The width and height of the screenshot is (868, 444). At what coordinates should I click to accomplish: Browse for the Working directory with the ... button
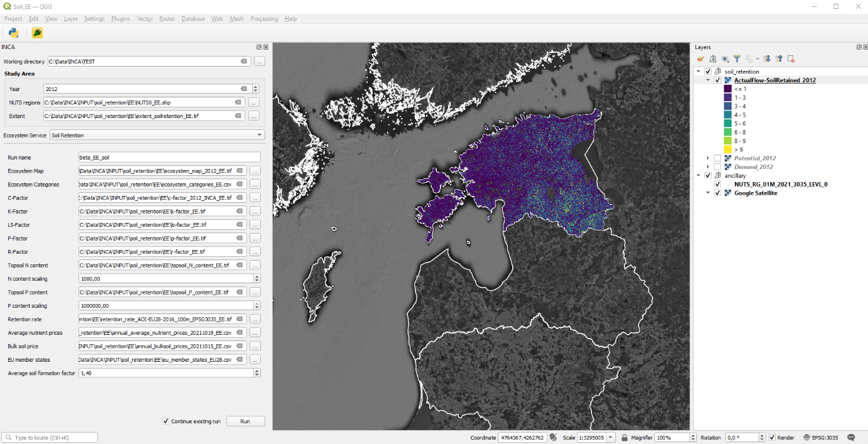coord(260,62)
